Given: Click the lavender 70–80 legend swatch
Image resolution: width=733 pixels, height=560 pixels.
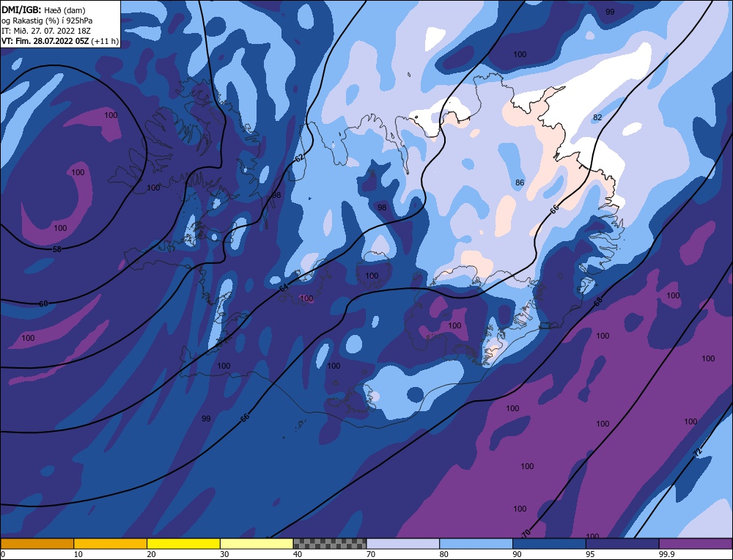Looking at the screenshot, I should [403, 544].
